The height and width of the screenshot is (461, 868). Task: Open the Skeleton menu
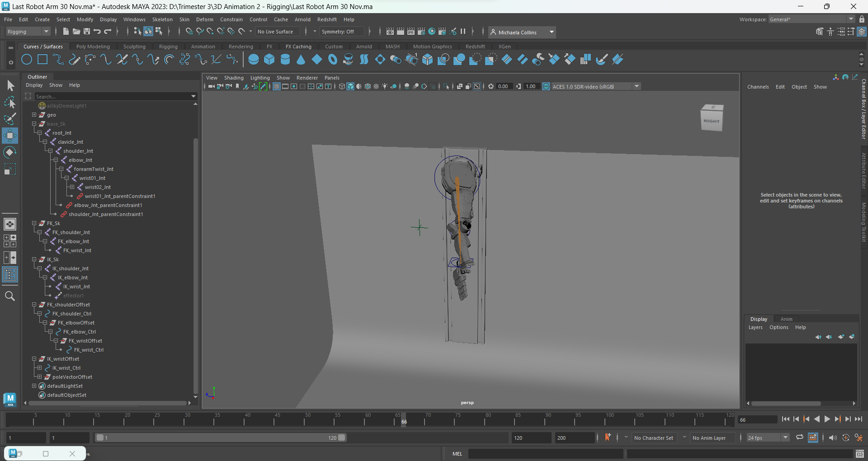162,19
